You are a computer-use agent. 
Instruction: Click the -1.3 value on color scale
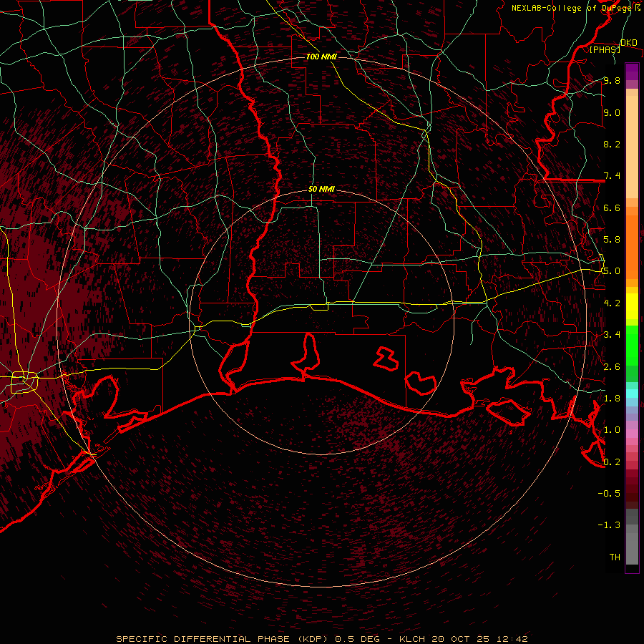point(609,525)
